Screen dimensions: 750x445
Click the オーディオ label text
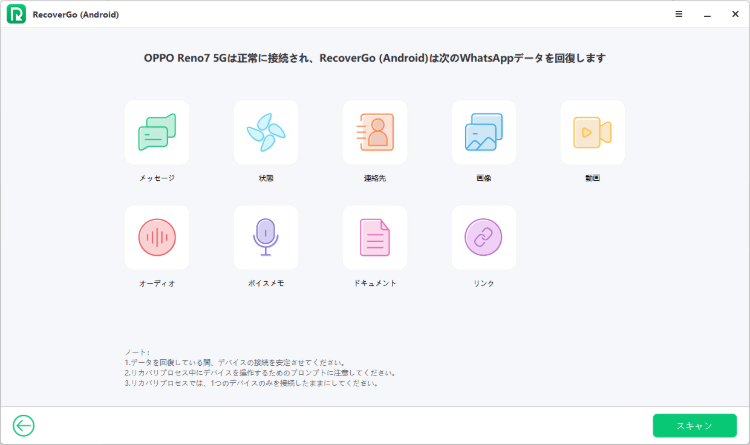pos(157,283)
